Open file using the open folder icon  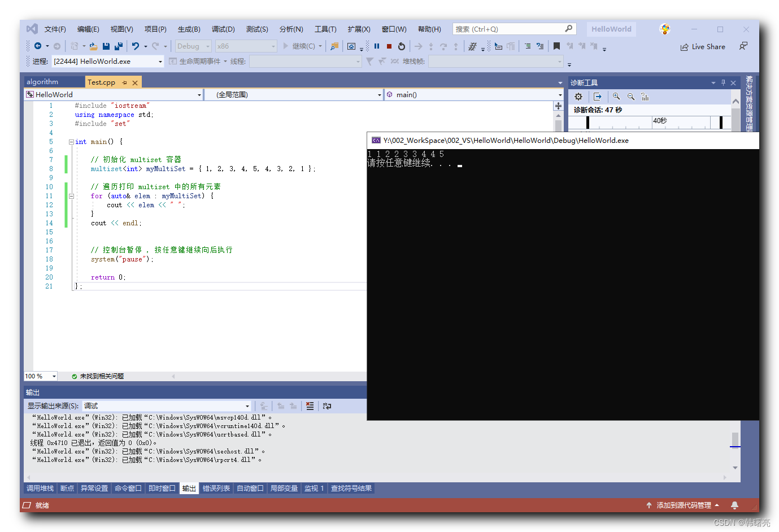(x=93, y=46)
